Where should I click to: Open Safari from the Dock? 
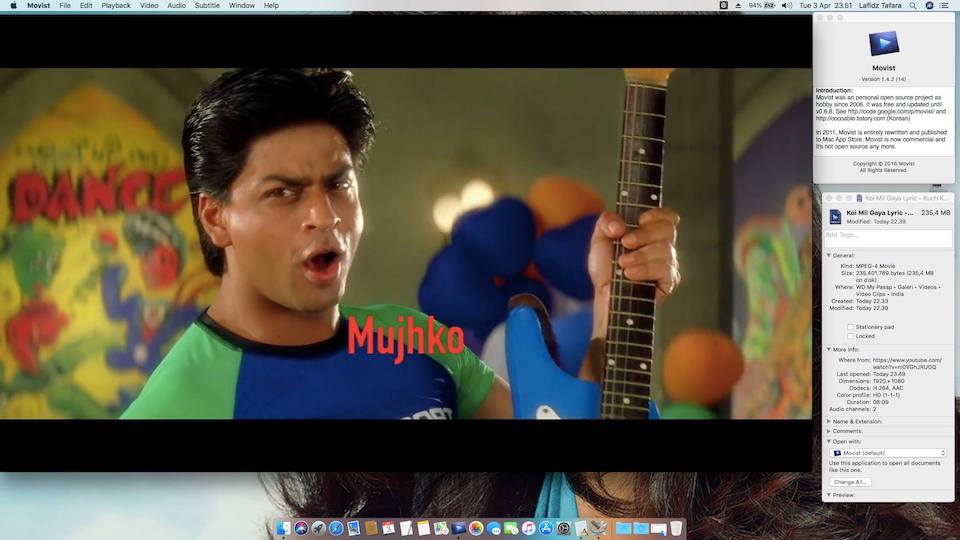click(336, 528)
